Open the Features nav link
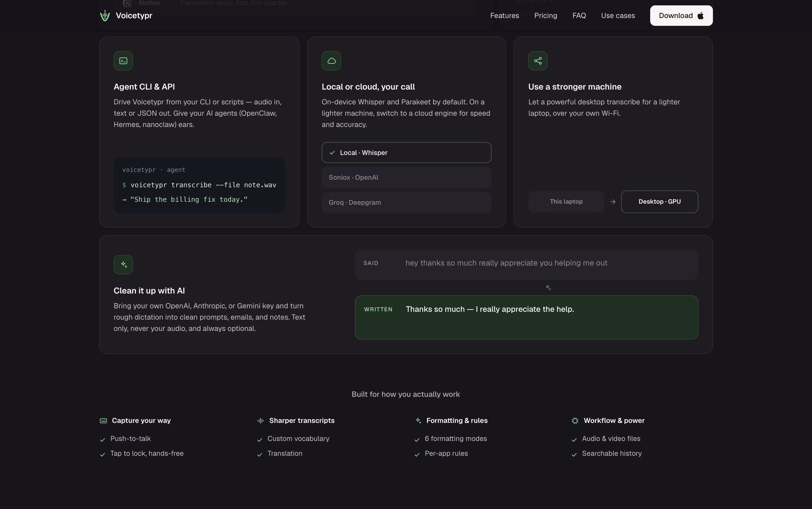 (505, 16)
